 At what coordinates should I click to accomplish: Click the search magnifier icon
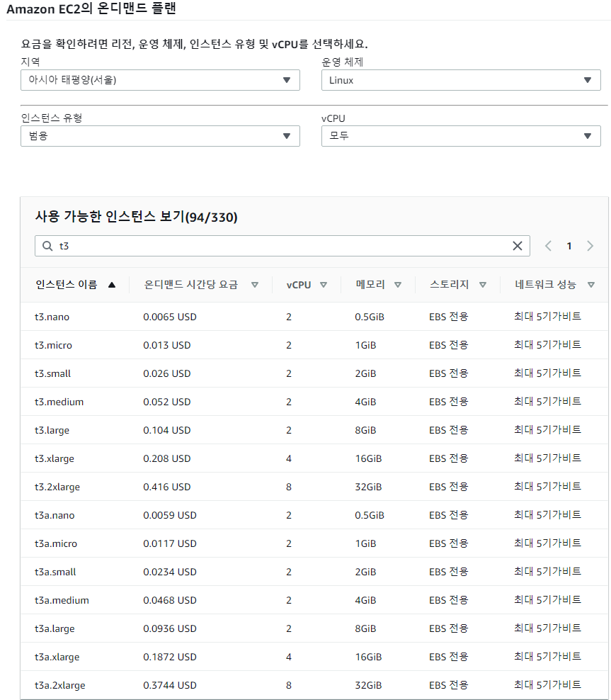coord(47,246)
